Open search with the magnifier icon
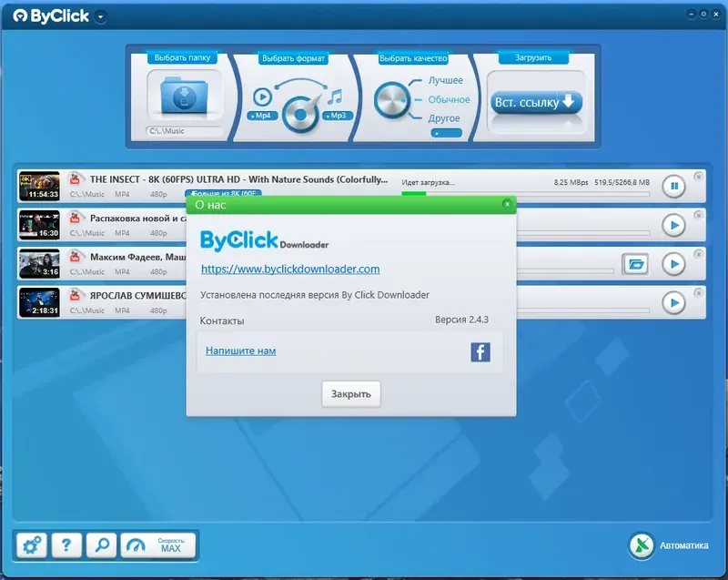728x580 pixels. click(x=101, y=545)
